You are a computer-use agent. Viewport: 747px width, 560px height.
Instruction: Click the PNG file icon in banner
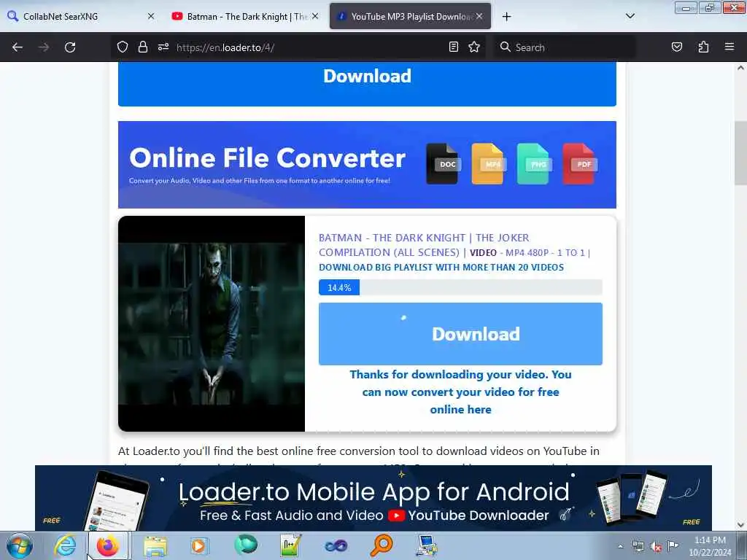click(533, 163)
